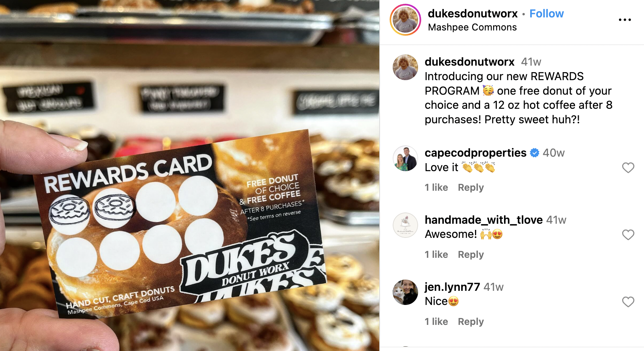This screenshot has width=644, height=351.
Task: View handmade_with_tlove profile avatar
Action: [405, 225]
